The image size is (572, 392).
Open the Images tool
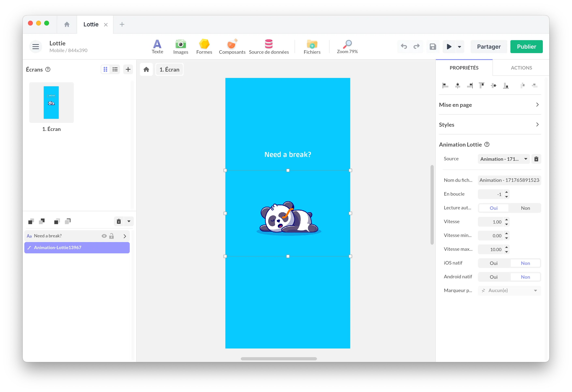[x=180, y=46]
